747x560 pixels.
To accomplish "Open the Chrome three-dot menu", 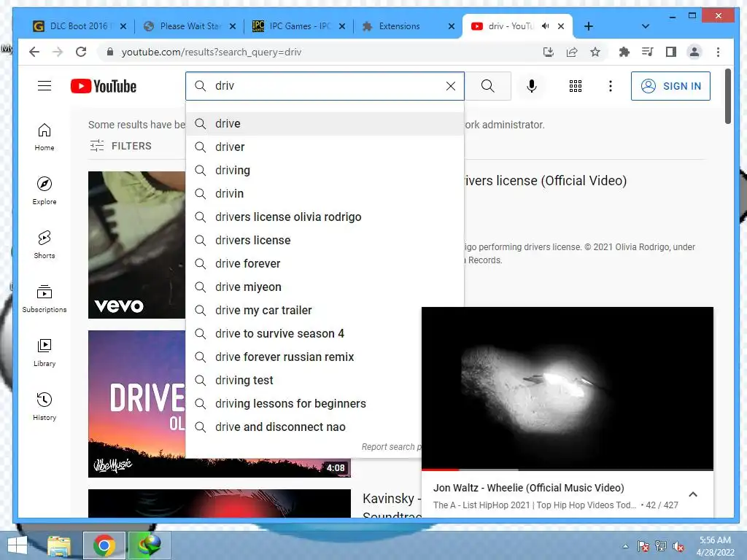I will (x=718, y=52).
